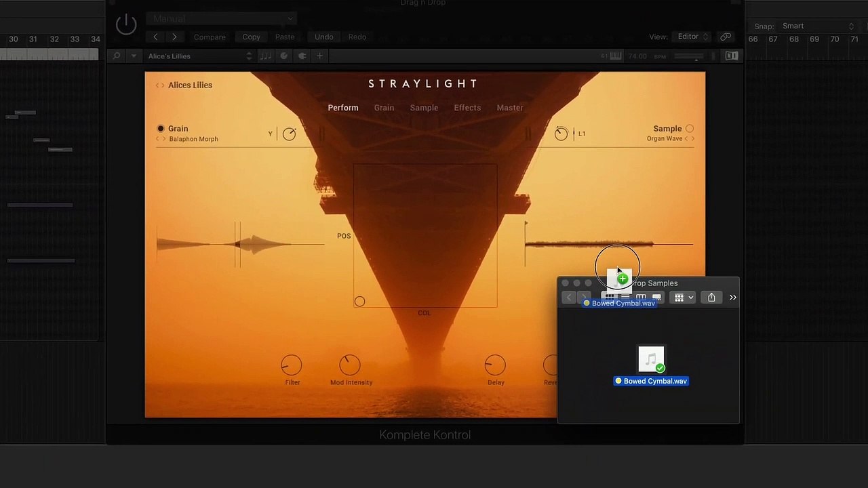The height and width of the screenshot is (488, 868).
Task: Click the Undo button
Action: point(323,37)
